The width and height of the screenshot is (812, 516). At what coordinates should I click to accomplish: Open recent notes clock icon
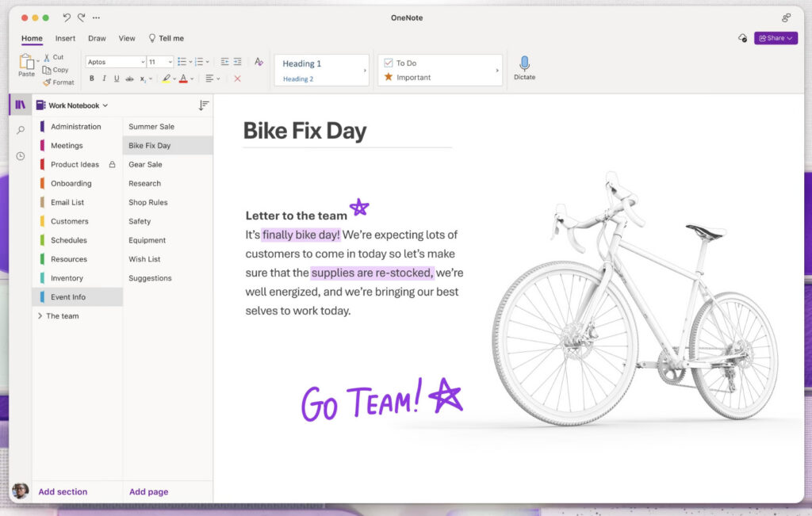(x=21, y=156)
